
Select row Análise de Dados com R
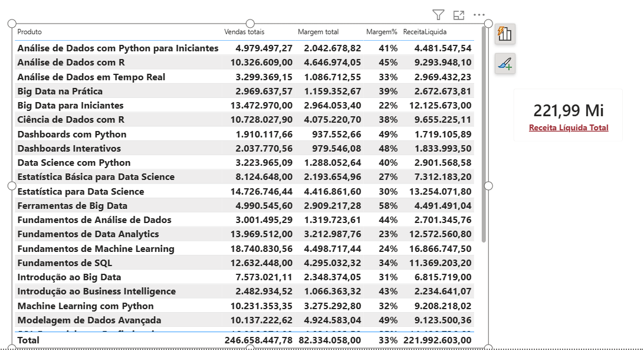pyautogui.click(x=244, y=63)
